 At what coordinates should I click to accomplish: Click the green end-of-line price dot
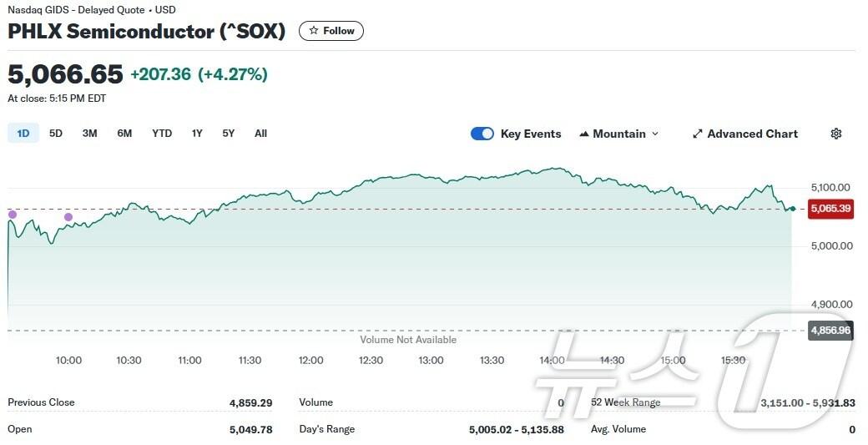(x=792, y=209)
